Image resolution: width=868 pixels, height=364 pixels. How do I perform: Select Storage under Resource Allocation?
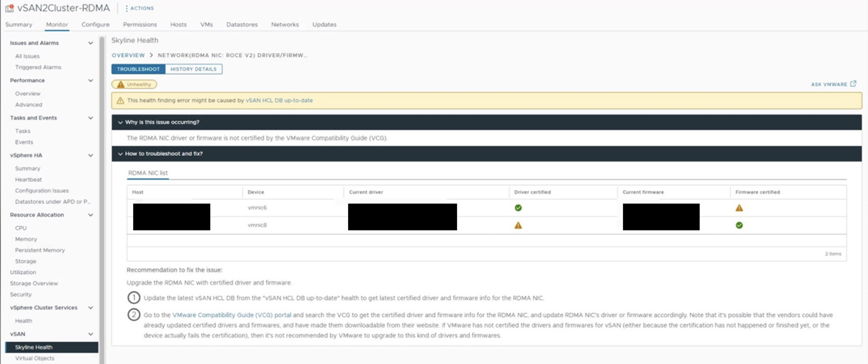pyautogui.click(x=26, y=261)
